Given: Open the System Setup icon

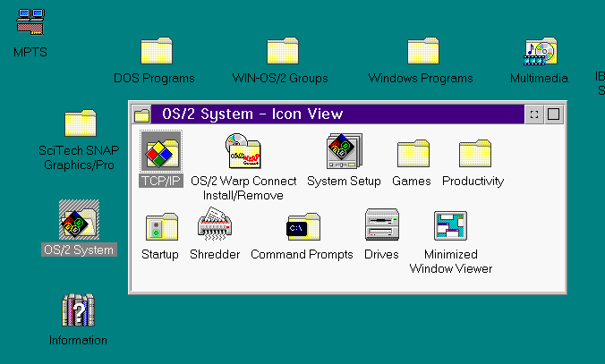Looking at the screenshot, I should [345, 151].
